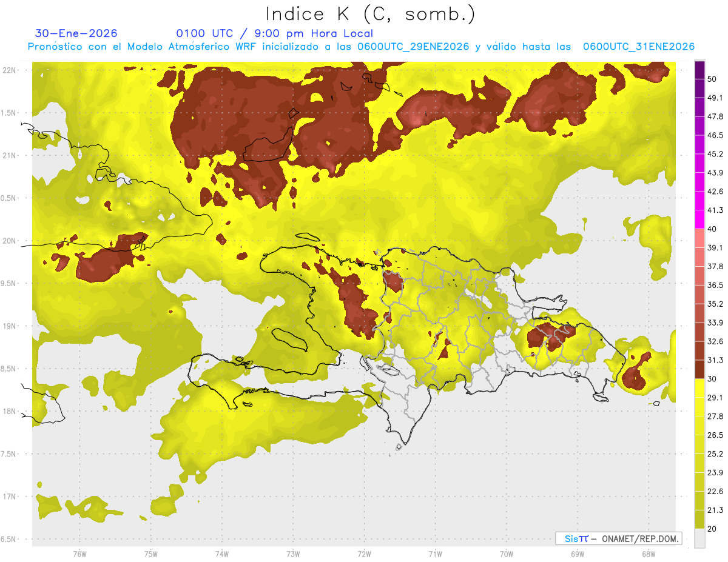The width and height of the screenshot is (728, 562).
Task: Select the date label "30-Ene-2026"
Action: point(76,33)
